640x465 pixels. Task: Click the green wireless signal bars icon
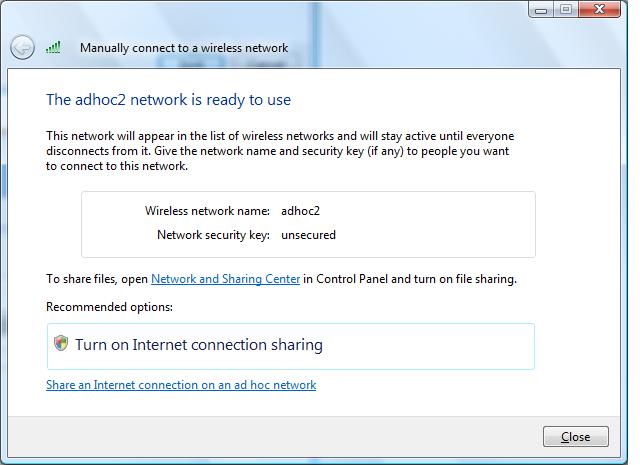click(x=53, y=47)
